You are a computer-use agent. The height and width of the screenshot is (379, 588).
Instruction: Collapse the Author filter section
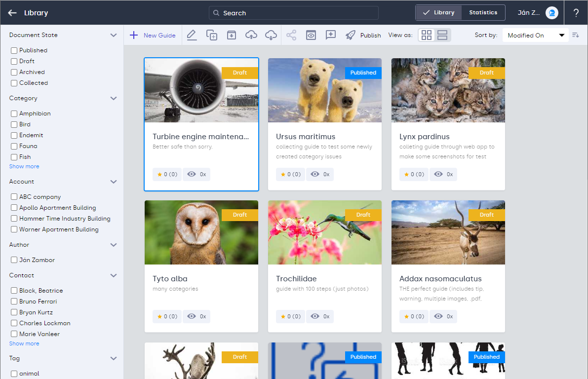pyautogui.click(x=113, y=245)
